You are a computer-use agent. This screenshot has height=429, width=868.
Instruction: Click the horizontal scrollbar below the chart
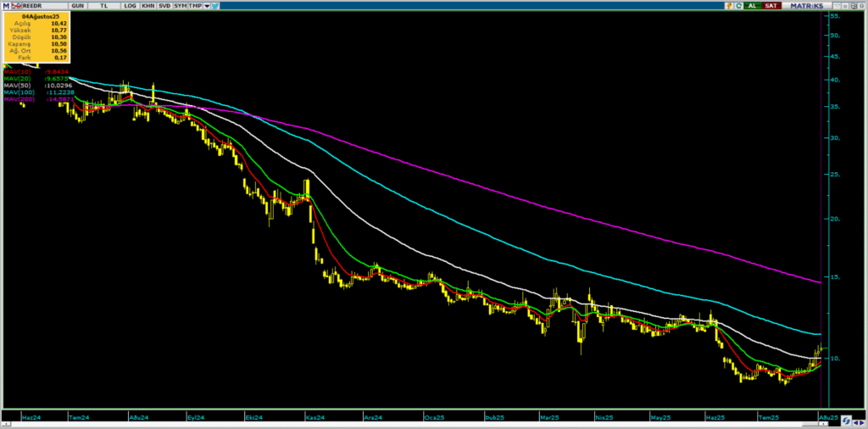[x=424, y=425]
